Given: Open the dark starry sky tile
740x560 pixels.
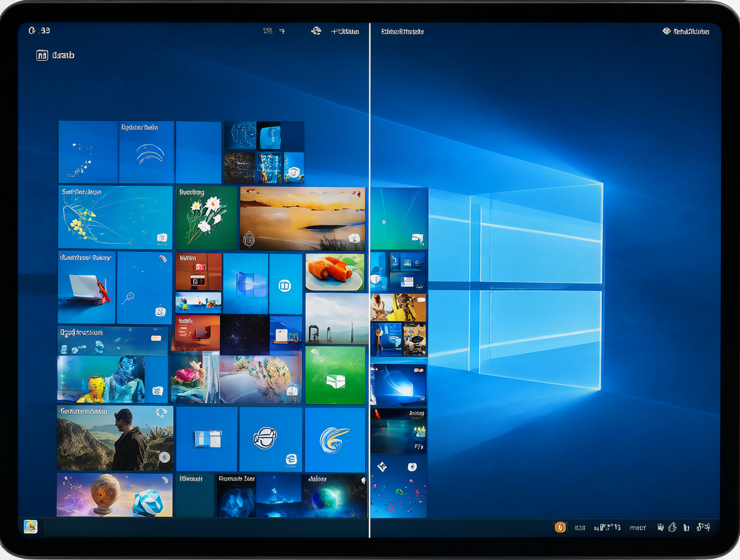Looking at the screenshot, I should [244, 334].
